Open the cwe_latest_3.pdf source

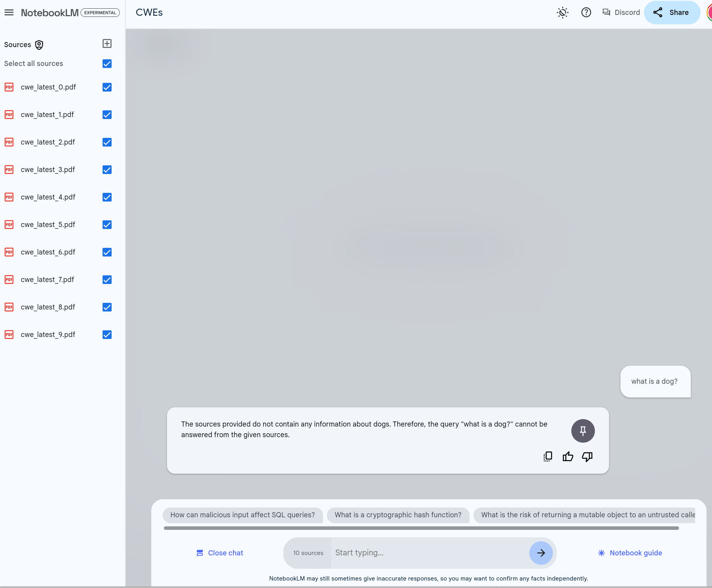click(x=48, y=170)
